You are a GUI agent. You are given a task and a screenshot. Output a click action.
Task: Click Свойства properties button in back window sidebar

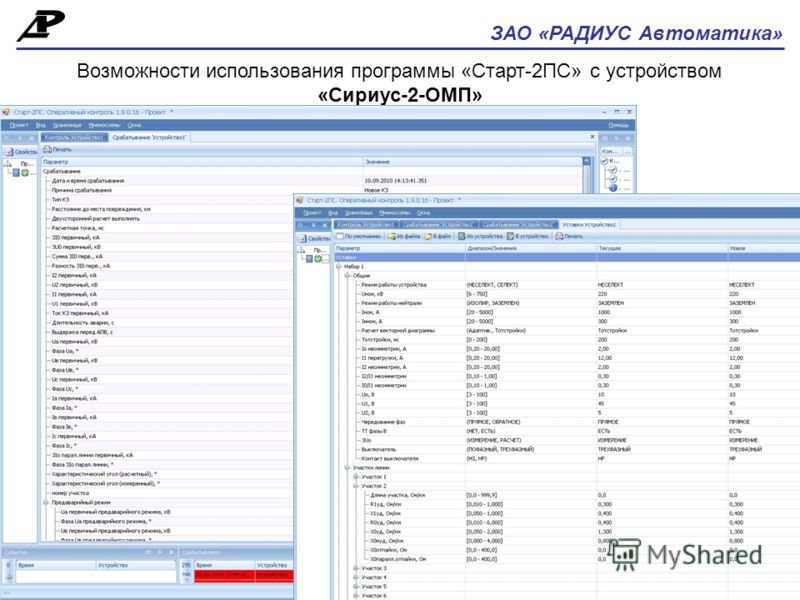[x=21, y=152]
